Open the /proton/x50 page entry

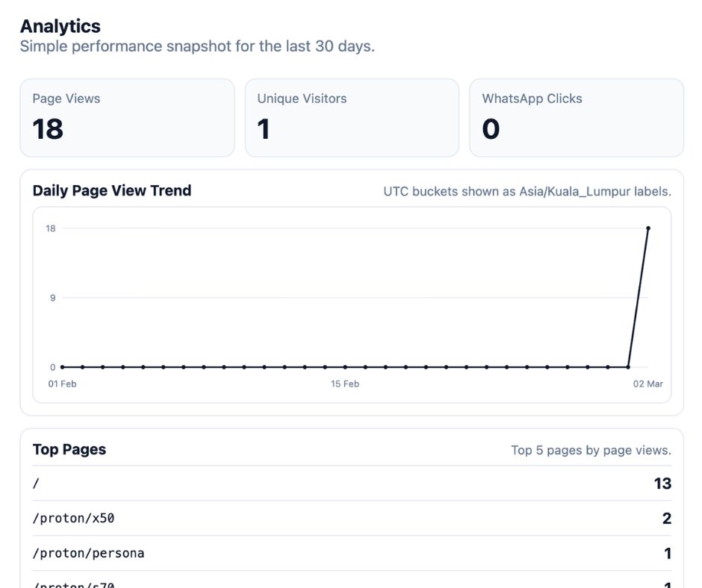tap(72, 518)
